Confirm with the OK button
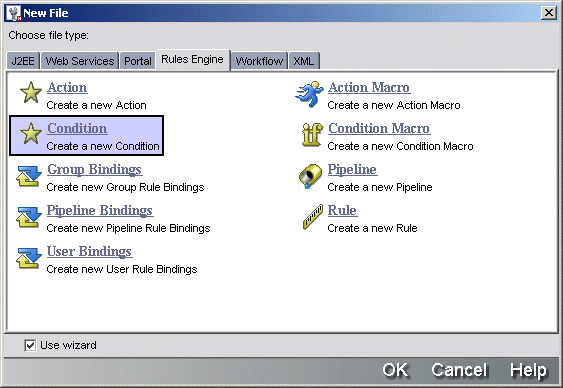 [395, 370]
